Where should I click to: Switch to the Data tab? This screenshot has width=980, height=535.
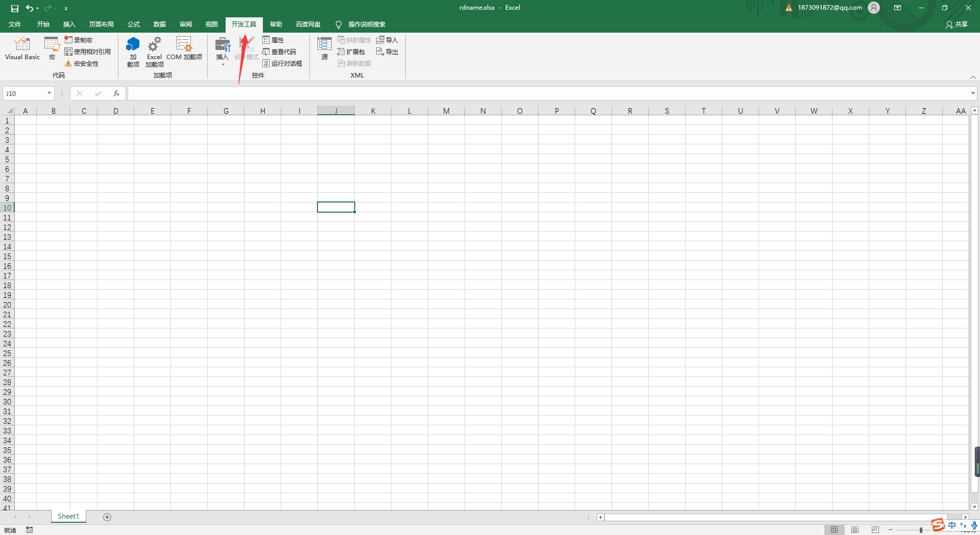[x=160, y=24]
